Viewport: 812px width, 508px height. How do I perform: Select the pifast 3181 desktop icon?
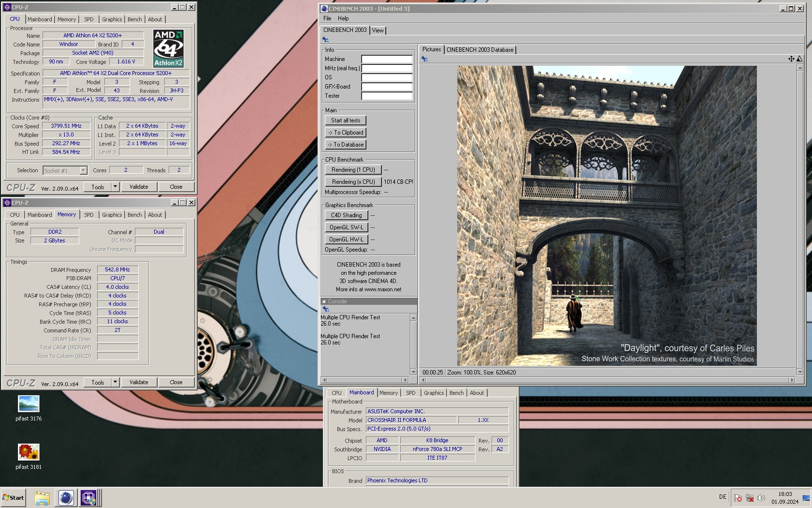(29, 457)
